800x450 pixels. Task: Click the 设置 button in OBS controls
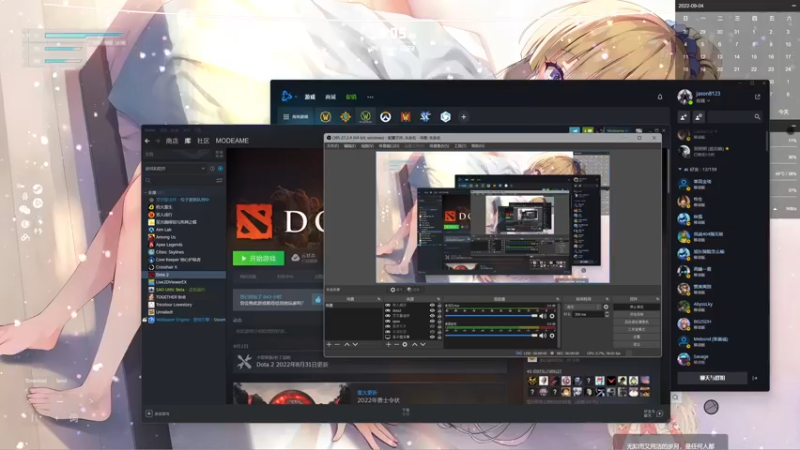click(636, 337)
